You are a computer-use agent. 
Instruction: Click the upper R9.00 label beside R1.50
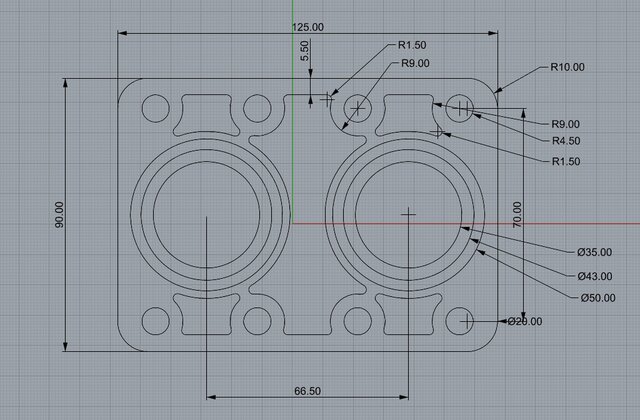415,64
